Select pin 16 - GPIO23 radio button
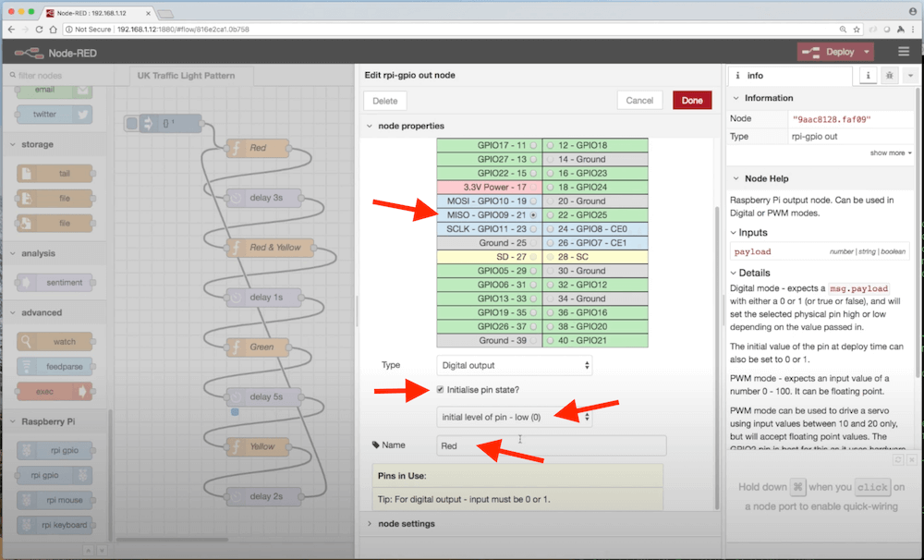The image size is (924, 560). click(x=550, y=173)
